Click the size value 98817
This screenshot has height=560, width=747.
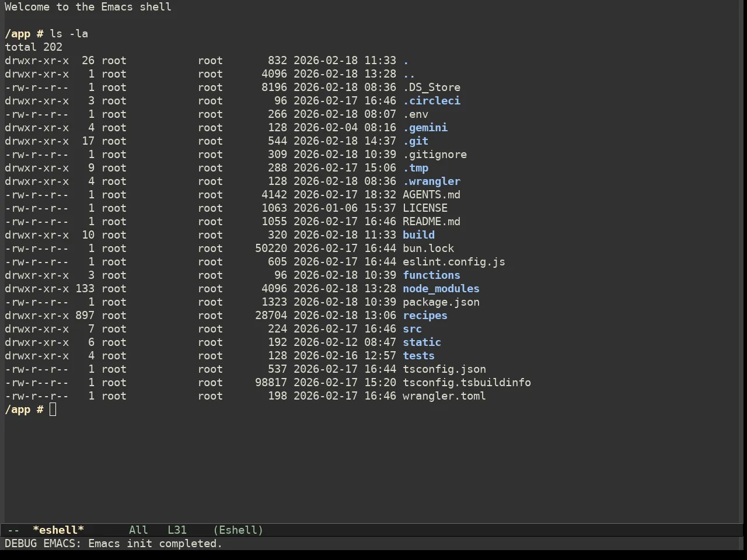pos(271,383)
